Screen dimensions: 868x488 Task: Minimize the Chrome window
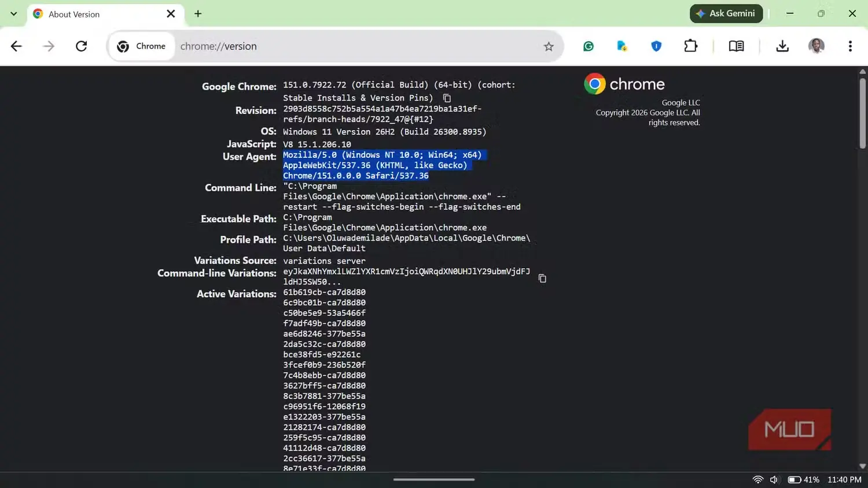[x=790, y=13]
